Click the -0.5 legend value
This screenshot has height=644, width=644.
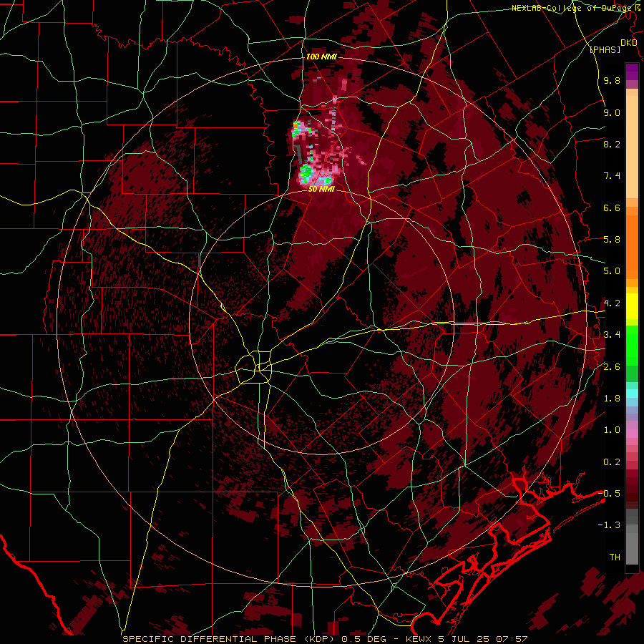[x=609, y=493]
